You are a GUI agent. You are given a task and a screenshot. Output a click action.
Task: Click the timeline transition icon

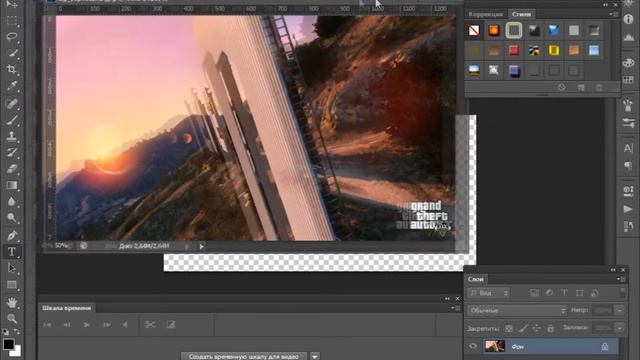pyautogui.click(x=171, y=324)
